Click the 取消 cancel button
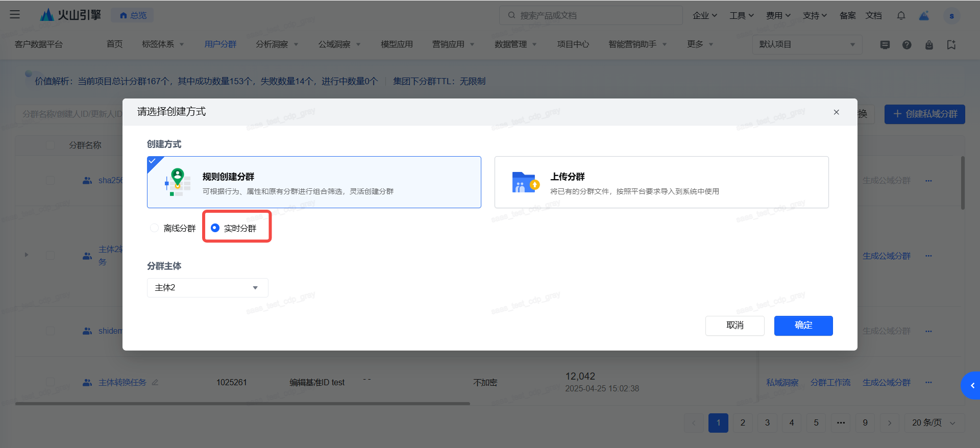The height and width of the screenshot is (448, 980). point(734,326)
